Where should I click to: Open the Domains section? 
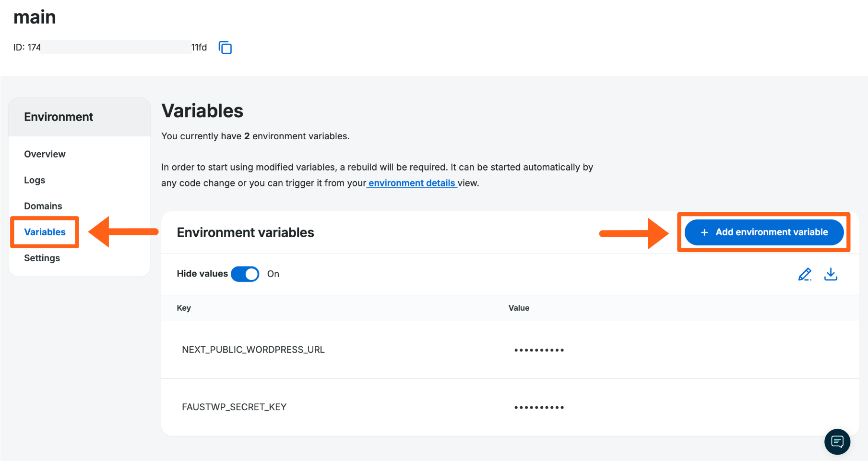coord(43,206)
